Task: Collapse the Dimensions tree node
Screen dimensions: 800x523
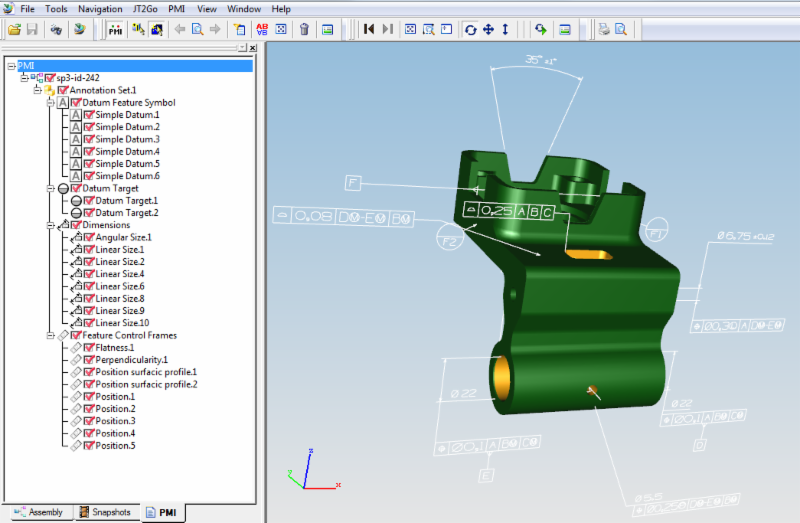Action: click(x=49, y=225)
